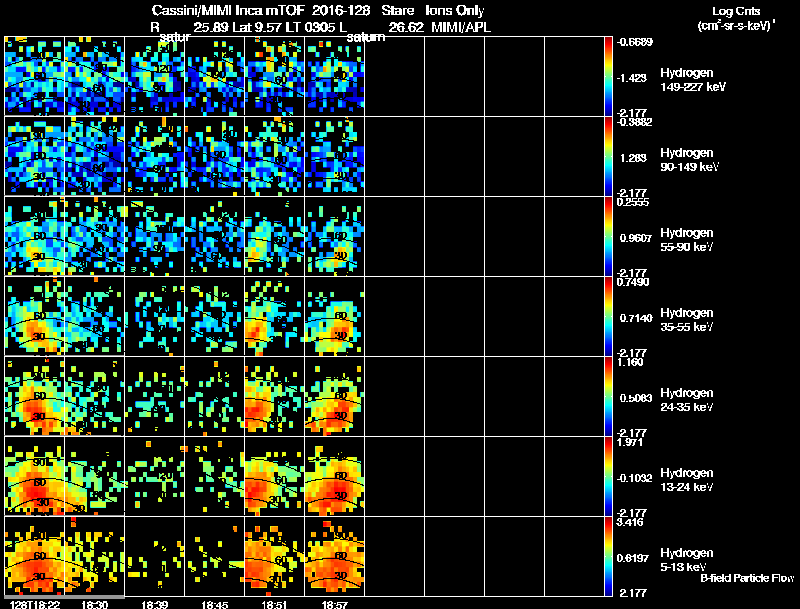Select the color scale for Hydrogen 35-55 keV
This screenshot has width=800, height=609.
[x=608, y=316]
